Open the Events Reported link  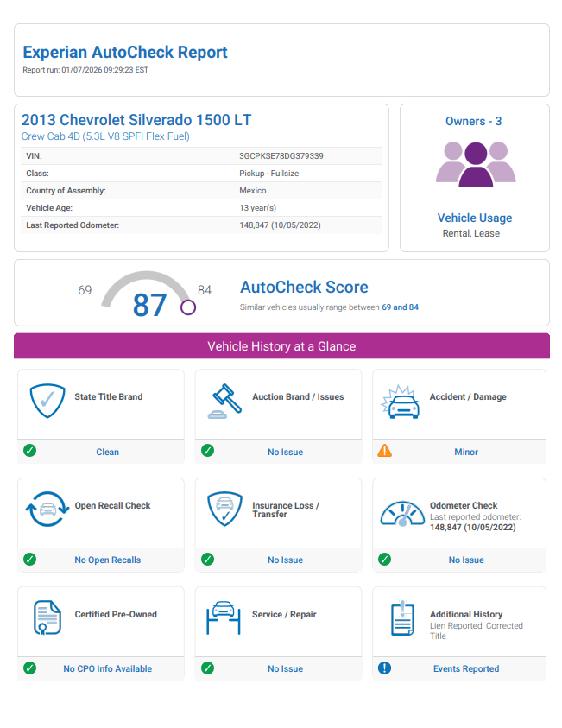pyautogui.click(x=466, y=668)
